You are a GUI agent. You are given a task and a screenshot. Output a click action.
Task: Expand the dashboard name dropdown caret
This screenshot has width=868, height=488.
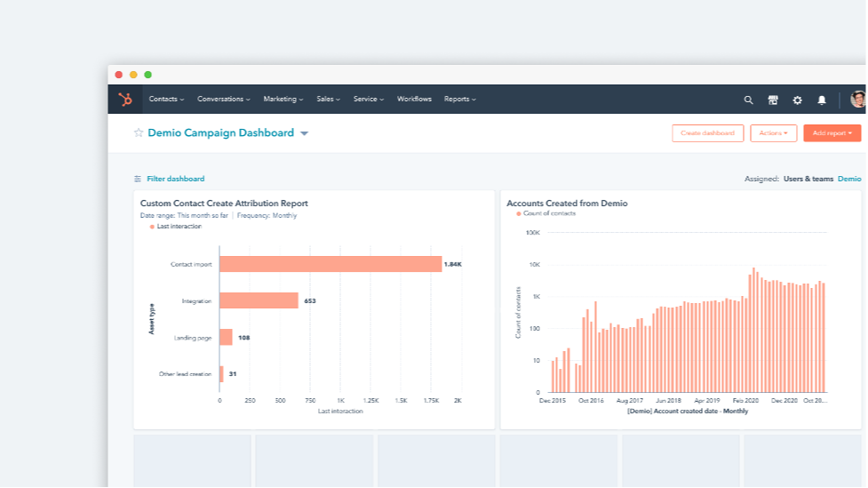(x=304, y=133)
